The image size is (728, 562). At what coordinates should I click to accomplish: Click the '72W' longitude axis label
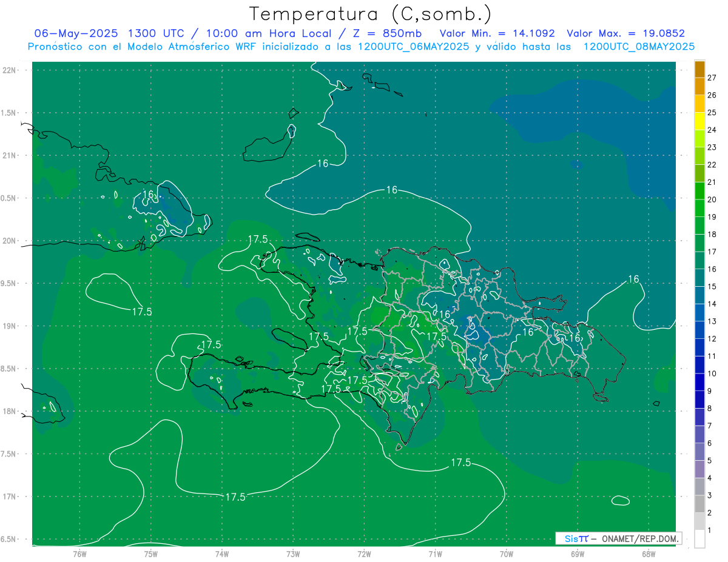click(365, 554)
